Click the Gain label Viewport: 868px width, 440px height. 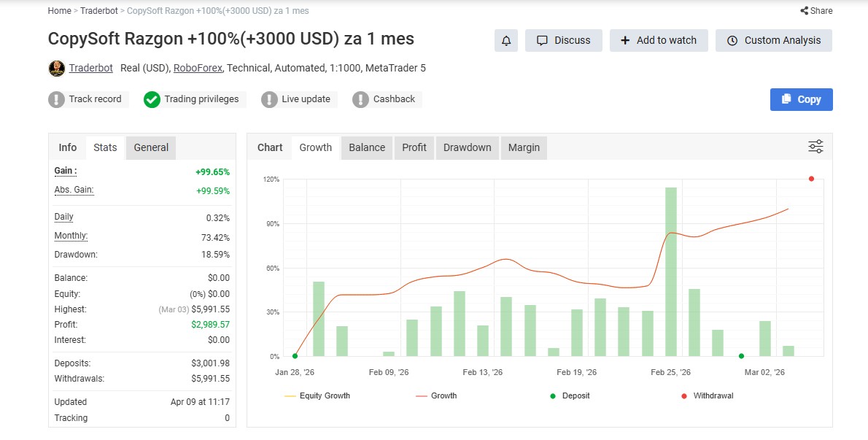point(66,171)
